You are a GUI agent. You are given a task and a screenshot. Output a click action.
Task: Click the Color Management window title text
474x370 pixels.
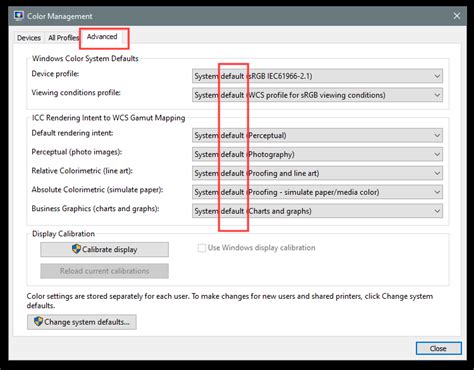coord(60,16)
